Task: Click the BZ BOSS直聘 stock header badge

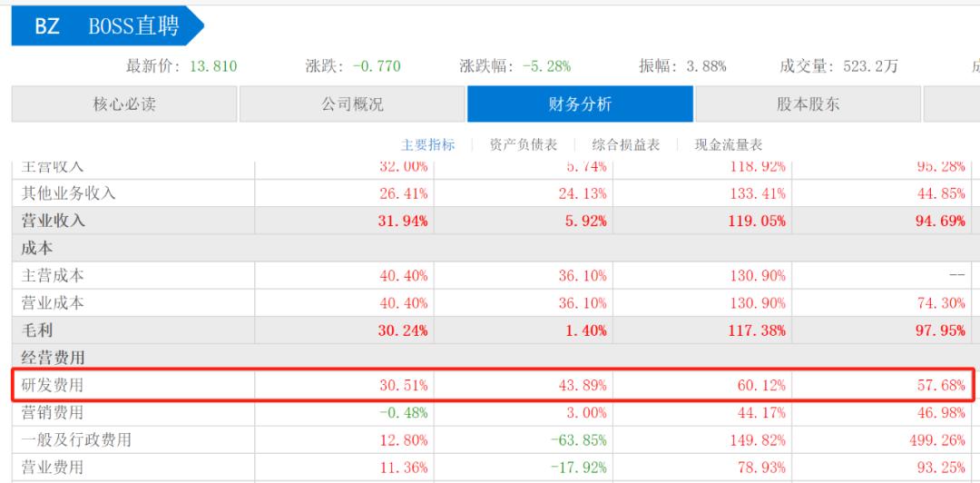Action: coord(107,25)
